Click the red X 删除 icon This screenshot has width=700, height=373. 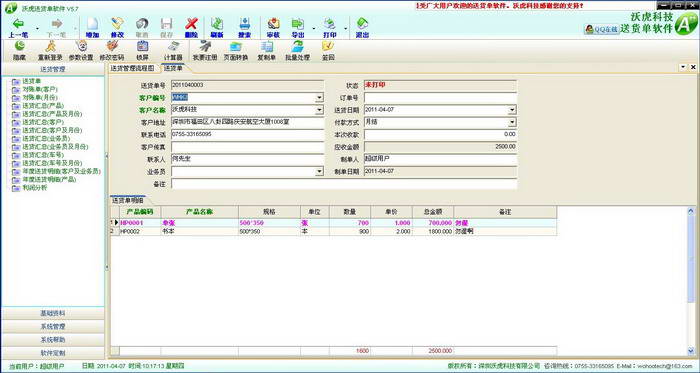pyautogui.click(x=192, y=28)
